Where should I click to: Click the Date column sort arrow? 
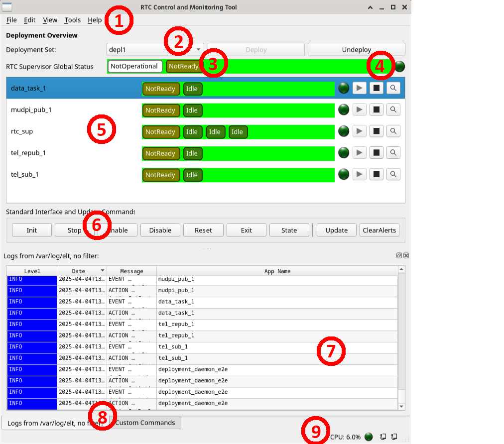pos(103,271)
